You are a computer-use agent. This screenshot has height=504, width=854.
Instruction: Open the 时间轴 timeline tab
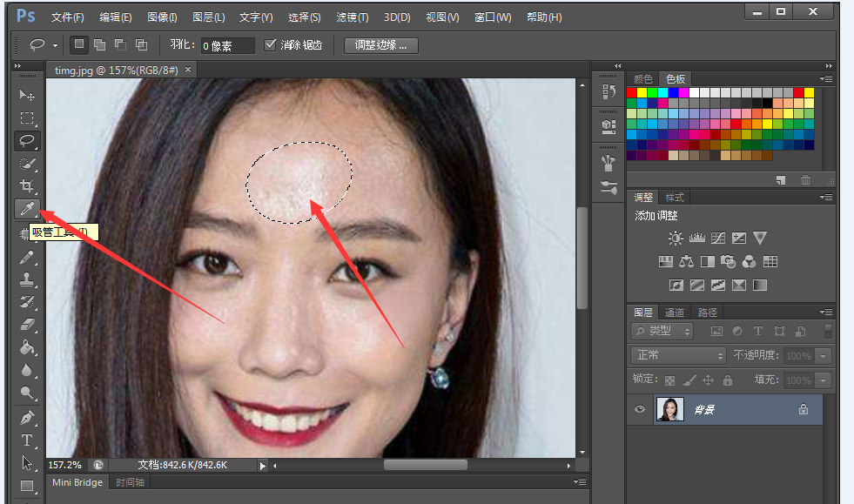pos(130,482)
